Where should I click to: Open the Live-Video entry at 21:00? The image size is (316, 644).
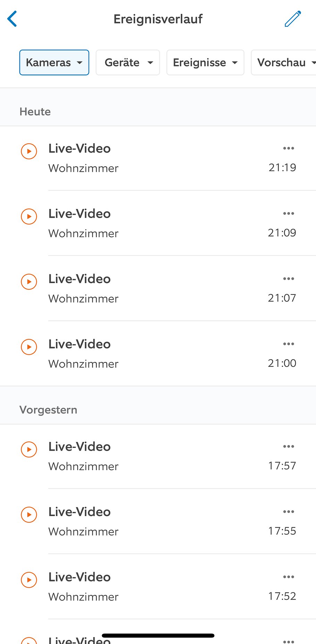tap(80, 344)
